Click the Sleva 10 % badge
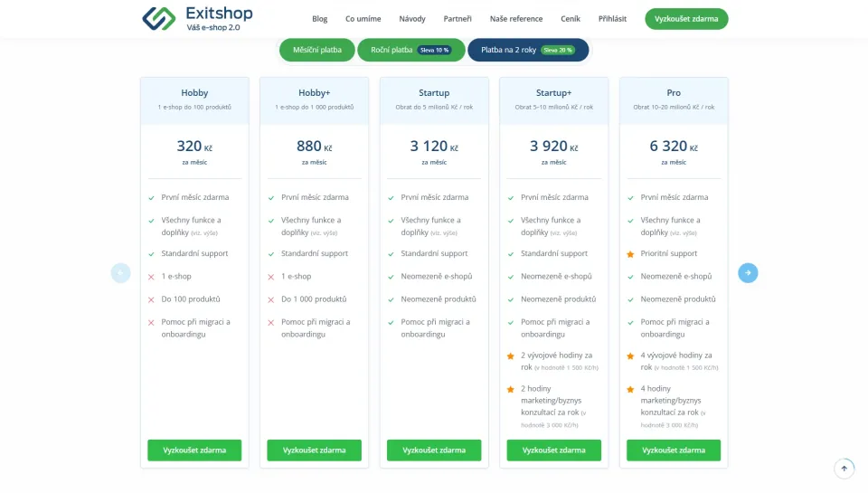Image resolution: width=868 pixels, height=493 pixels. coord(435,50)
